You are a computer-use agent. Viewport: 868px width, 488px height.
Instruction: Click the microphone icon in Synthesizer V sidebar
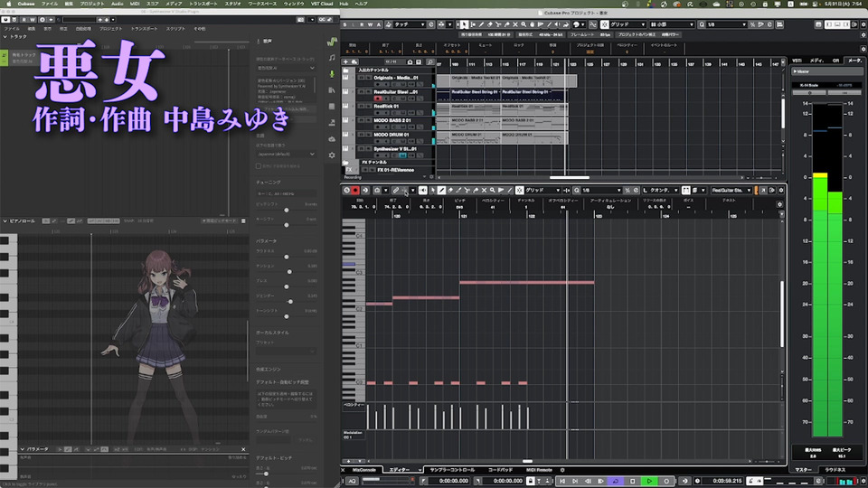(332, 73)
